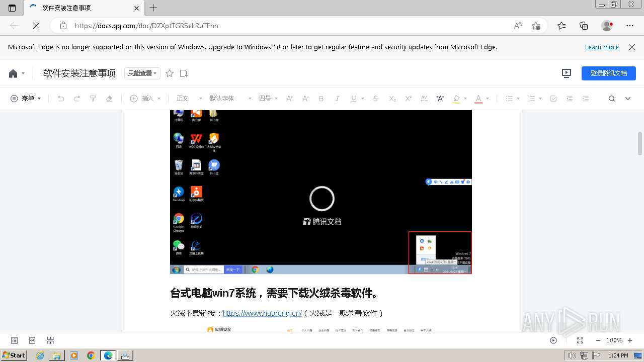Stop loading the page
Image resolution: width=644 pixels, height=362 pixels.
pyautogui.click(x=36, y=26)
